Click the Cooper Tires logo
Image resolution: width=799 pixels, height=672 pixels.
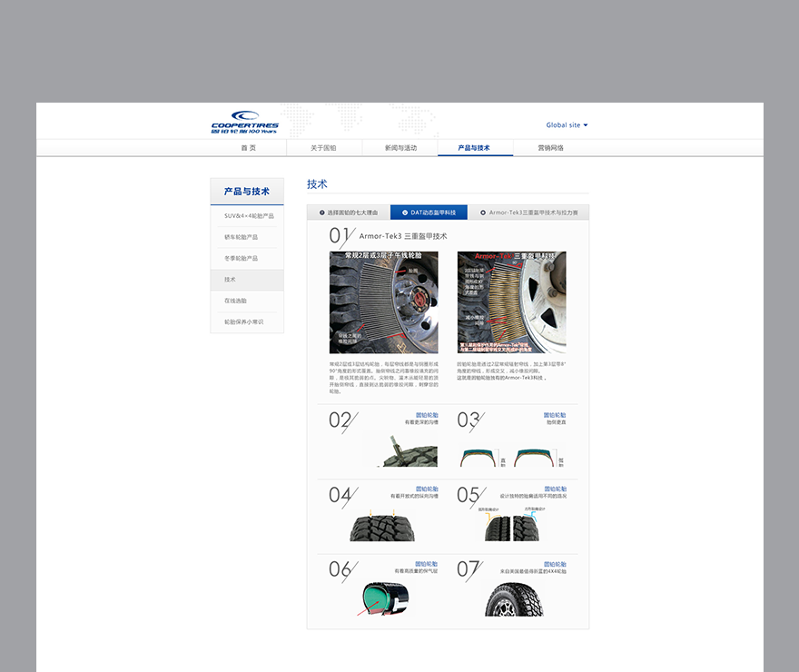[244, 122]
